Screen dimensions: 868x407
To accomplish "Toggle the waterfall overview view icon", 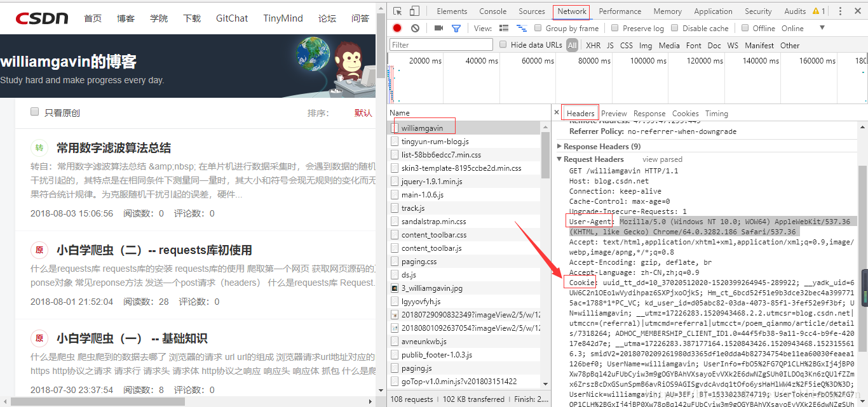I will coord(522,28).
